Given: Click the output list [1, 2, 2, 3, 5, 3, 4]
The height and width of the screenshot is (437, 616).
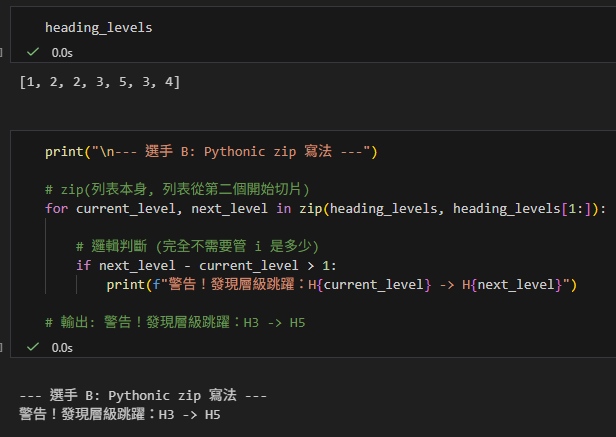Looking at the screenshot, I should pyautogui.click(x=100, y=82).
